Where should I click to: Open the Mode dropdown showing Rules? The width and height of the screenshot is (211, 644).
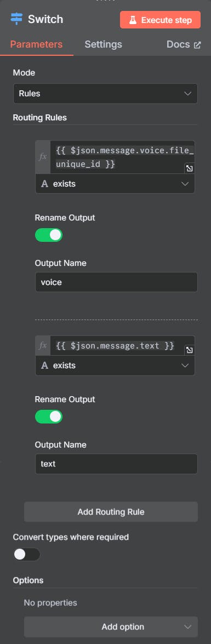(x=105, y=94)
